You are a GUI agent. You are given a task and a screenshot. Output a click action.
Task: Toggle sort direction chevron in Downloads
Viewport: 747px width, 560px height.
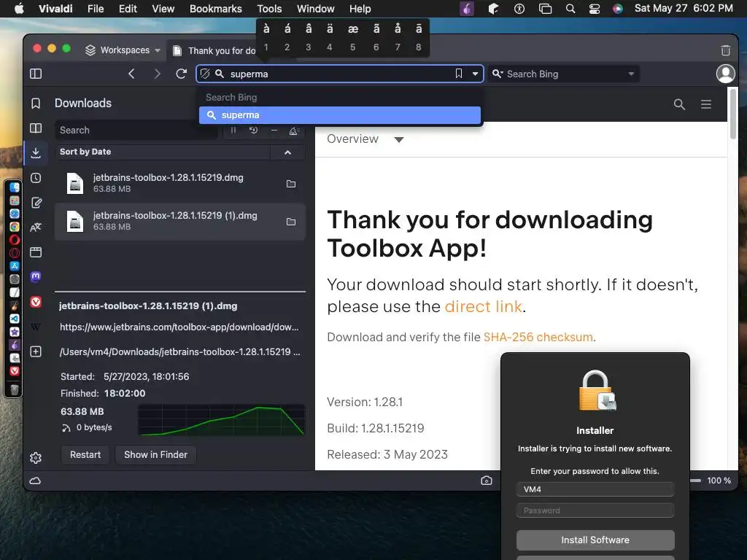click(x=287, y=152)
